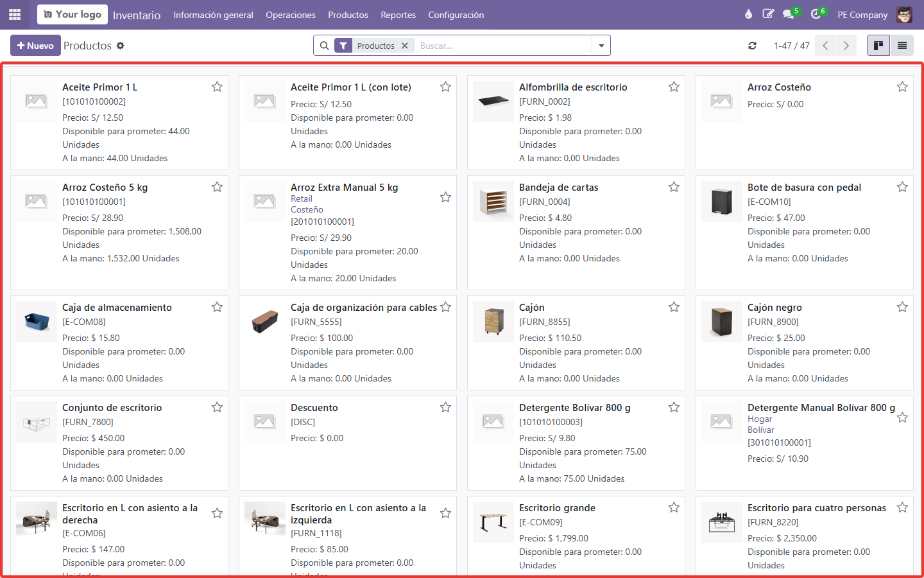Open the Operaciones menu
Screen dimensions: 924x578
291,15
